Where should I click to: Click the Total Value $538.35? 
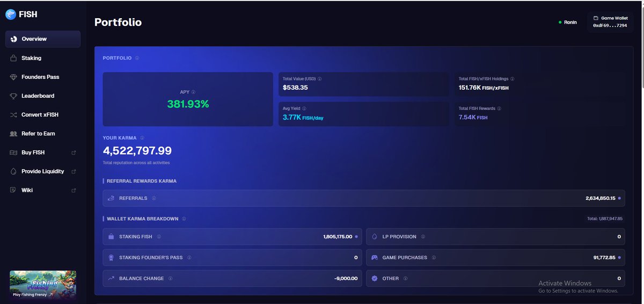295,88
